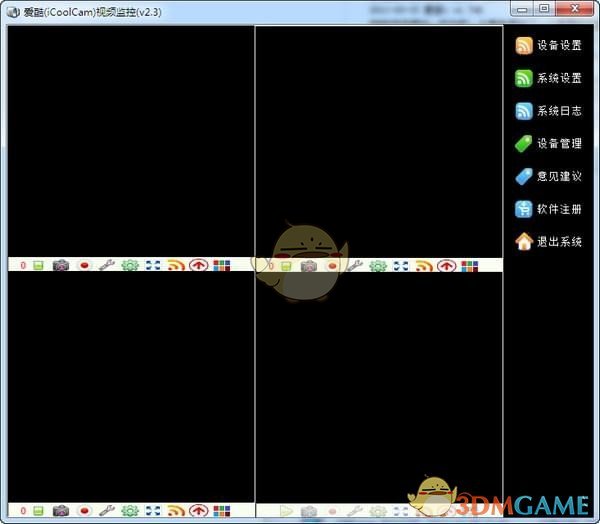The width and height of the screenshot is (600, 524).
Task: Click faded play icon in bottom-right pane toolbar
Action: [286, 511]
